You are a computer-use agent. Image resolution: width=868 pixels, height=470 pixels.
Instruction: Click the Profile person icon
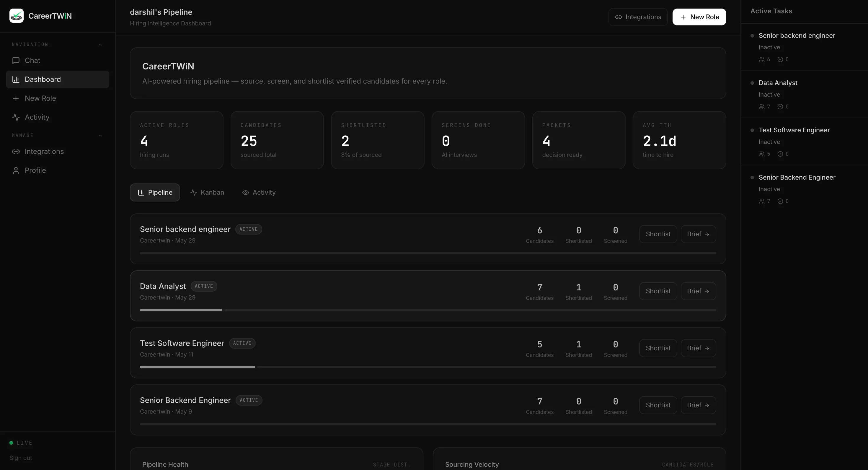(x=15, y=170)
